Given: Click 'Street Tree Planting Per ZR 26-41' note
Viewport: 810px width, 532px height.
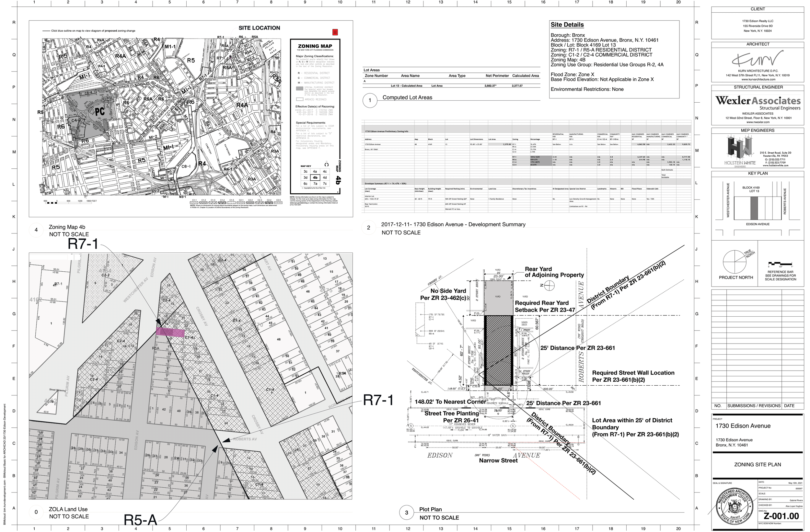Looking at the screenshot, I should pos(452,417).
